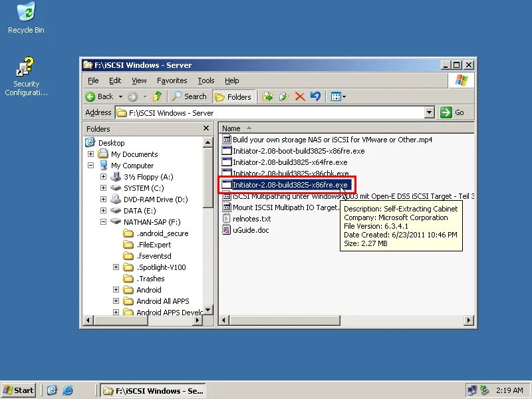Click the Go button
Image resolution: width=532 pixels, height=399 pixels.
(x=452, y=112)
